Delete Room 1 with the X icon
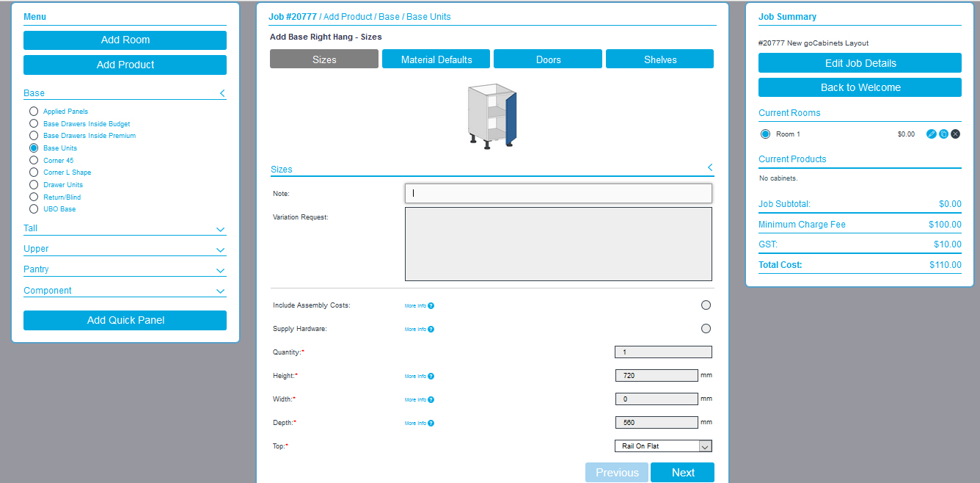Image resolution: width=980 pixels, height=483 pixels. (x=956, y=134)
